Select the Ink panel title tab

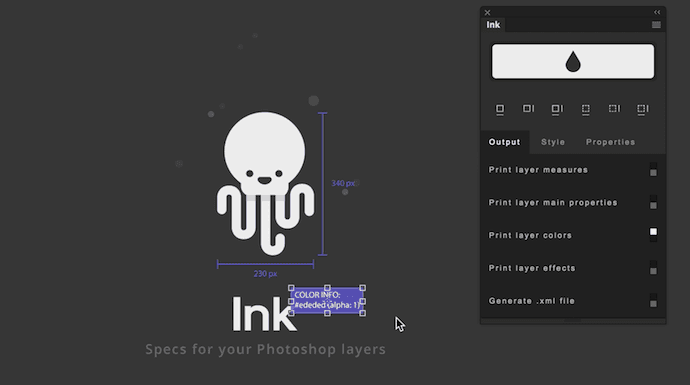pyautogui.click(x=493, y=25)
